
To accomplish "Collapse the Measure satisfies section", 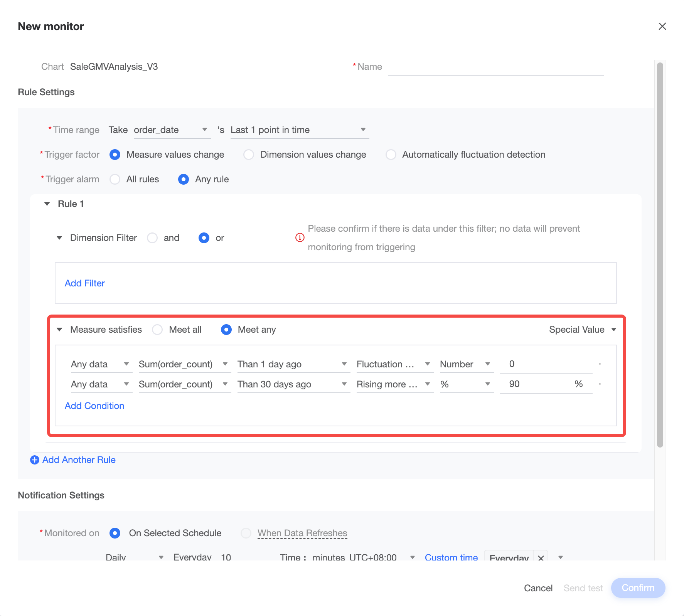I will (59, 330).
